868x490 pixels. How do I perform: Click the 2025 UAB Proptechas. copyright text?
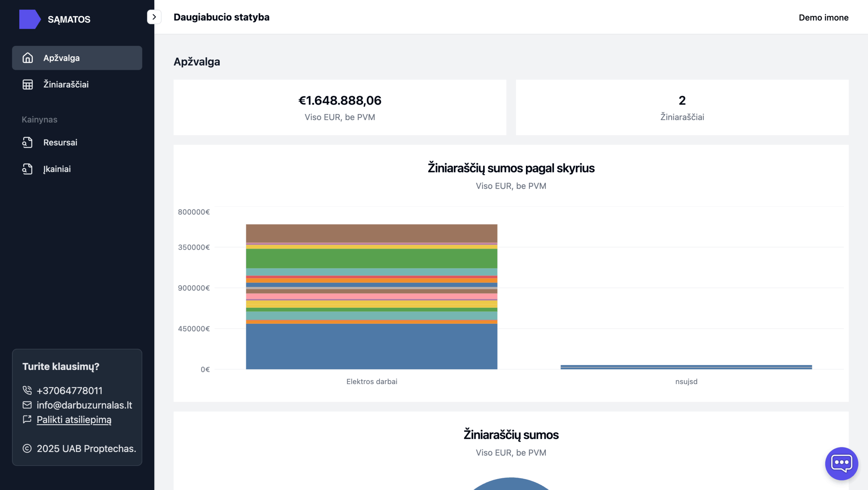[86, 449]
